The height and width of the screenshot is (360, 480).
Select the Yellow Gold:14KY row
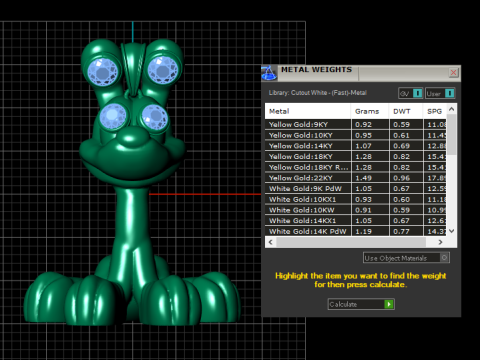coord(356,146)
